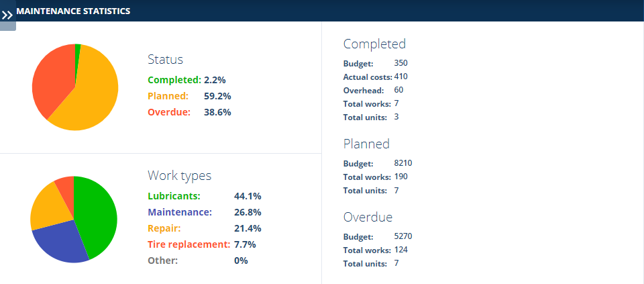Click the "Maintenance:" work type label

tap(180, 212)
